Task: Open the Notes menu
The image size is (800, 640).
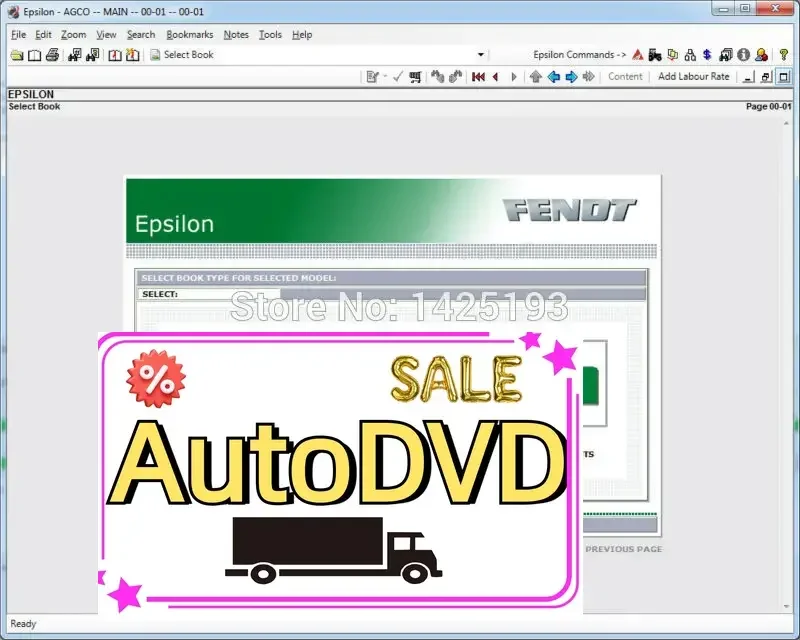Action: pyautogui.click(x=236, y=35)
